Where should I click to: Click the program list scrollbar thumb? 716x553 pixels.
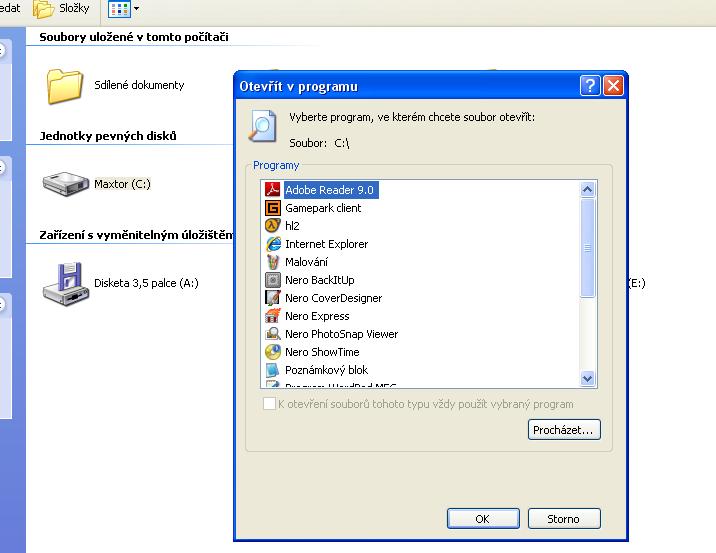point(587,248)
